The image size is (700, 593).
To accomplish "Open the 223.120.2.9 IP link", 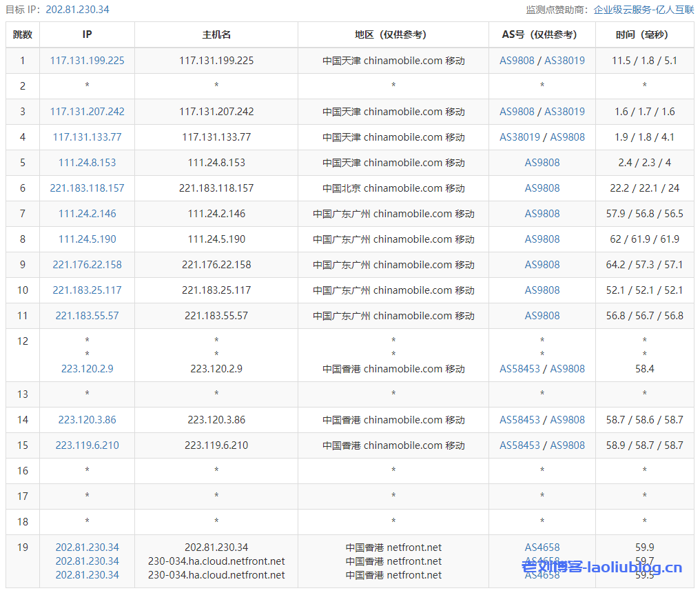I will click(87, 369).
